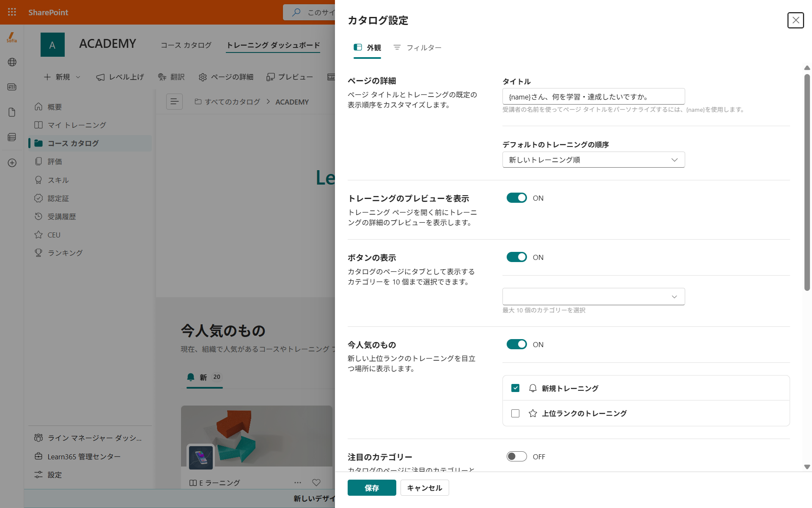The width and height of the screenshot is (812, 508).
Task: Open 評価 icon in sidebar
Action: [38, 161]
